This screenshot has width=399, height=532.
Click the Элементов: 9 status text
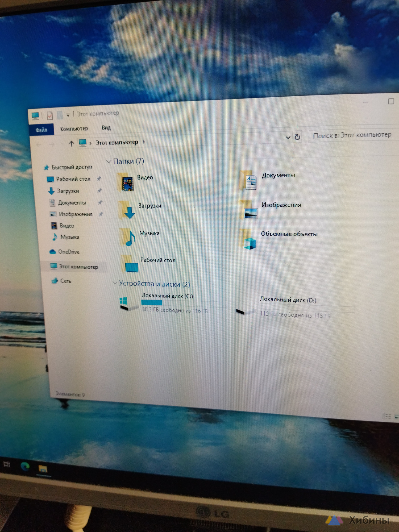tap(70, 394)
